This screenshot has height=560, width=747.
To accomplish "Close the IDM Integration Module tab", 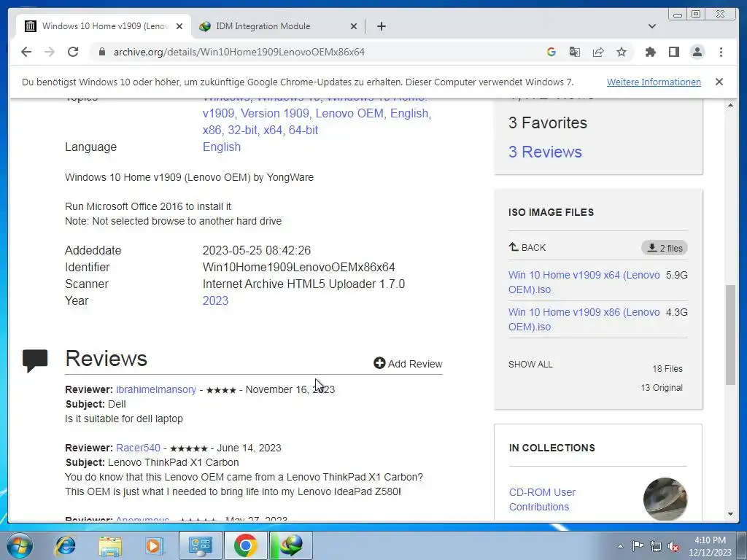I will coord(354,26).
